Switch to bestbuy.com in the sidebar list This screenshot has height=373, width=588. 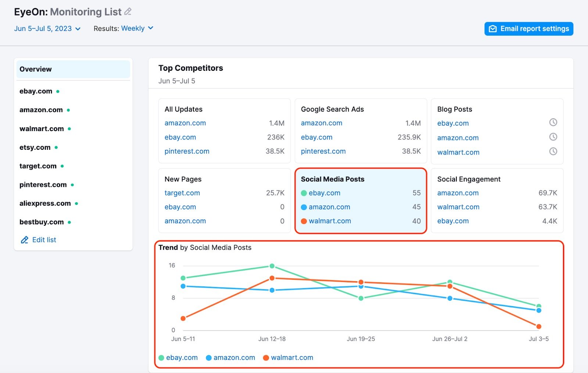[42, 222]
